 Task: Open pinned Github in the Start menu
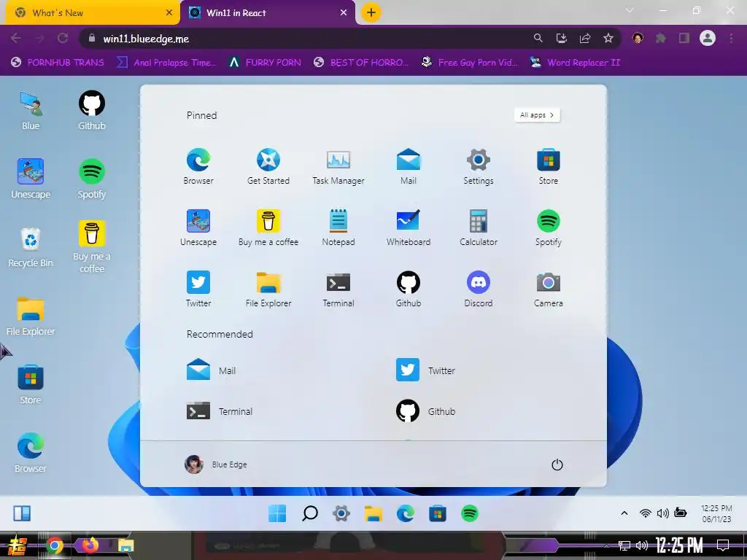point(409,289)
